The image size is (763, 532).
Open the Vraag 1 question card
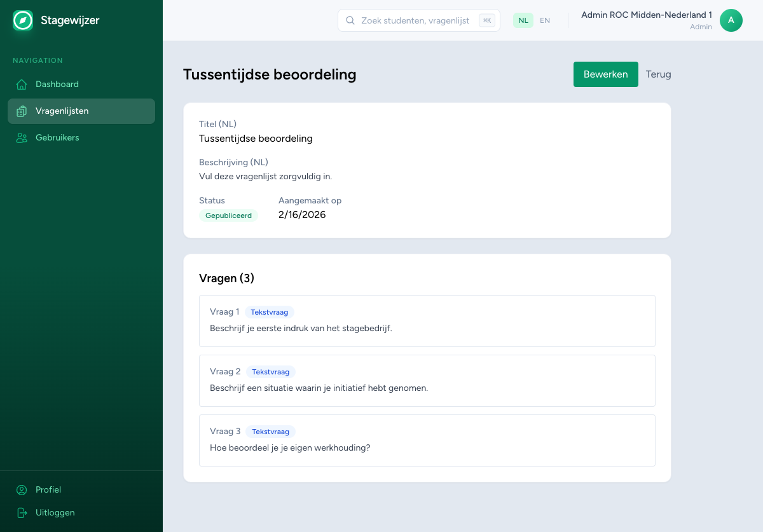click(427, 320)
